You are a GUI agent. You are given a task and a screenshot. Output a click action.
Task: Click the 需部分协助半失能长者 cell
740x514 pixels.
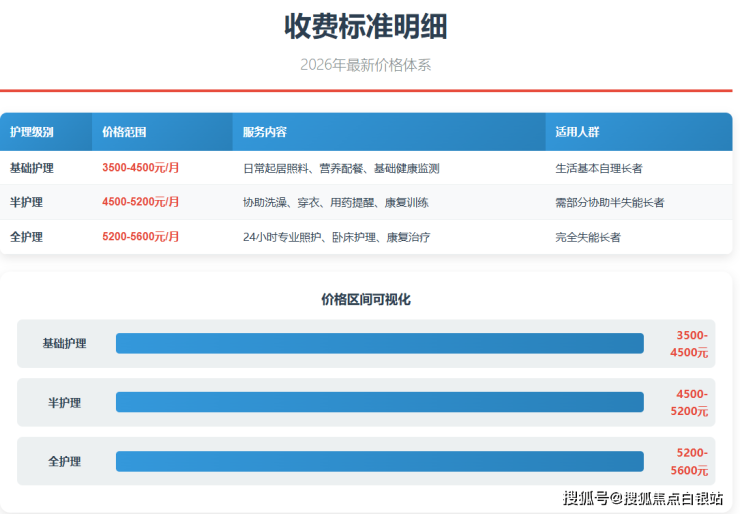(x=609, y=202)
